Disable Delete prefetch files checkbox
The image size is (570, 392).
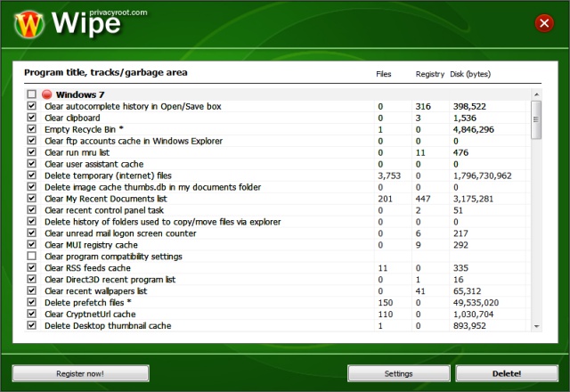(32, 303)
